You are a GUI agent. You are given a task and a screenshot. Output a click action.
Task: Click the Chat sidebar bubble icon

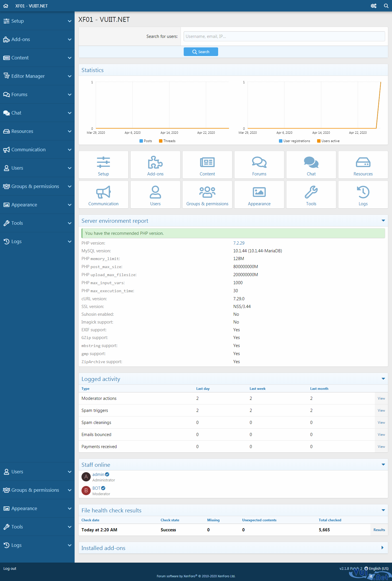point(6,113)
